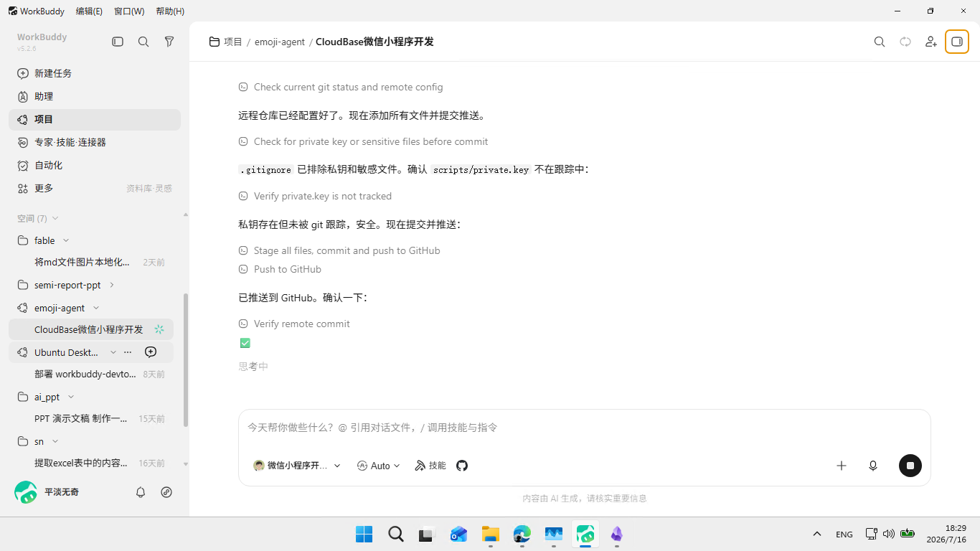
Task: Click the filter funnel icon in sidebar
Action: [x=169, y=42]
